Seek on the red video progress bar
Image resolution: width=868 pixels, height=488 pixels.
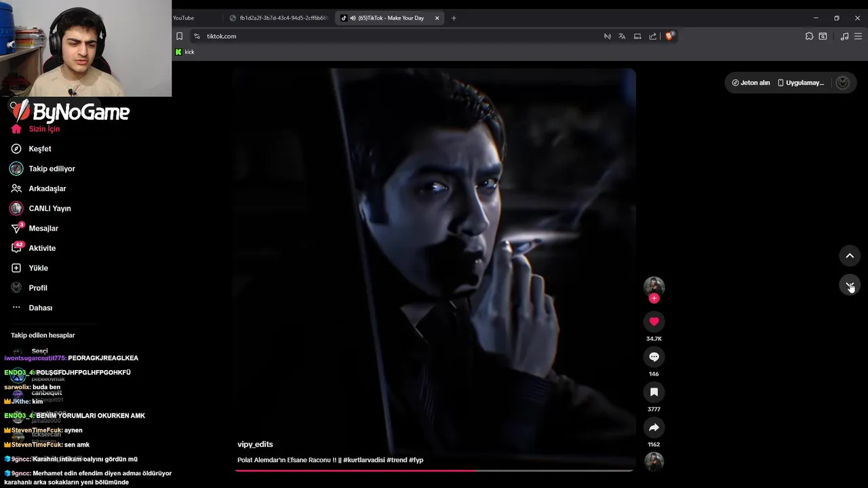[434, 470]
